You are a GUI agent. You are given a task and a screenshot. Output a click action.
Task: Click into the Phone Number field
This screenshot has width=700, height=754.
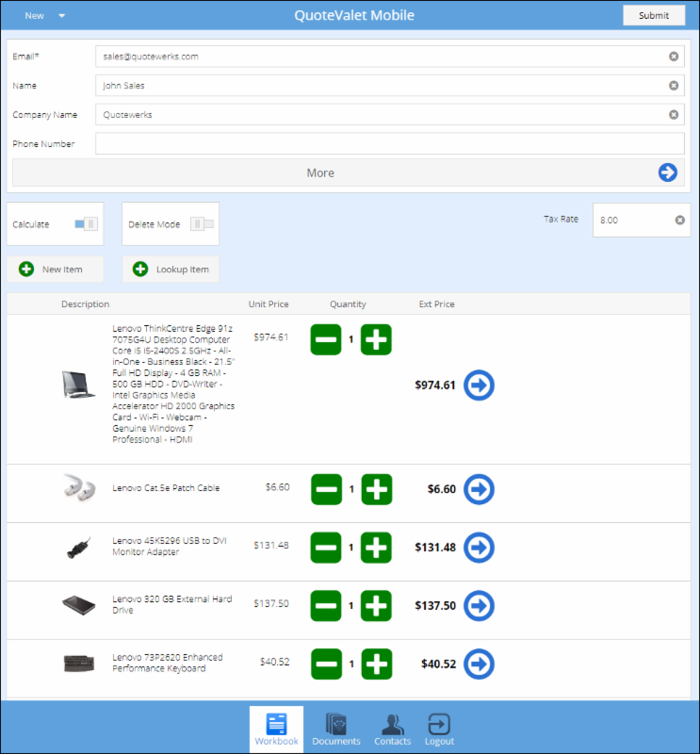[x=389, y=144]
